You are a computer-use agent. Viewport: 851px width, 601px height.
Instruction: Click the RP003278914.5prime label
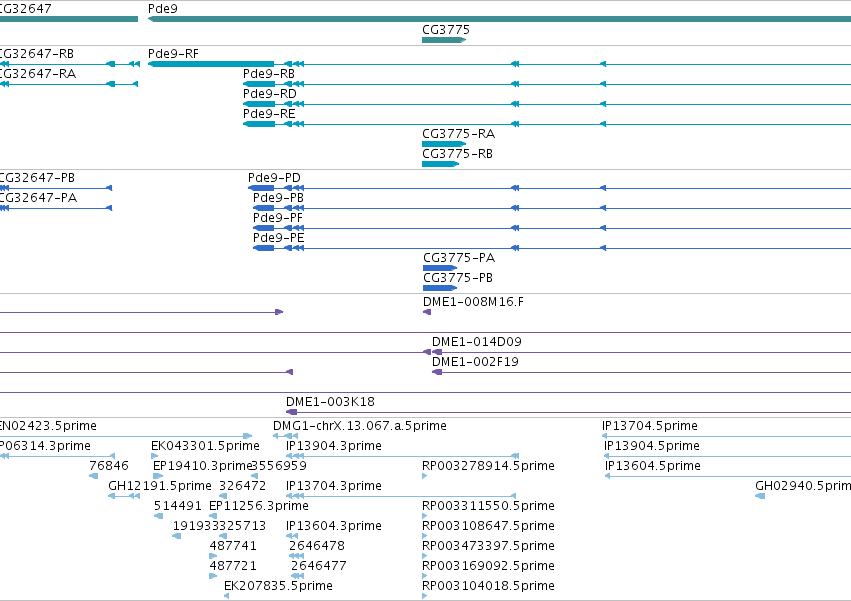point(488,466)
